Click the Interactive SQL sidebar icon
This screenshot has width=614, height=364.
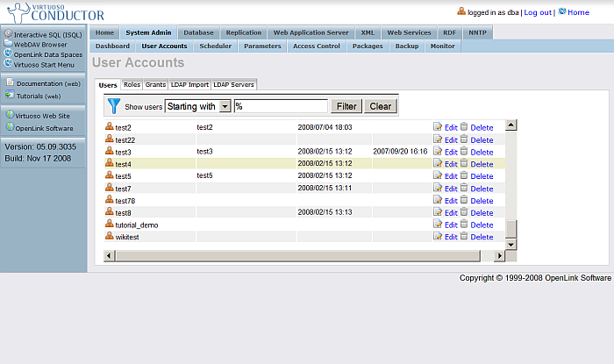8,34
